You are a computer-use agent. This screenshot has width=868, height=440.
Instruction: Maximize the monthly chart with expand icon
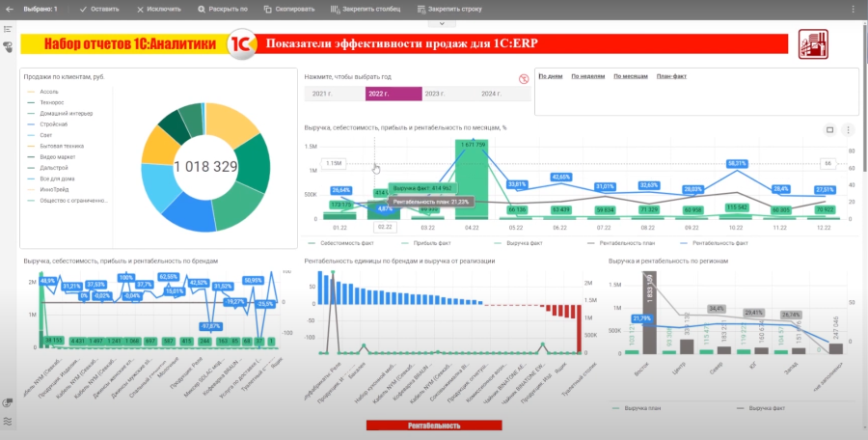point(829,130)
